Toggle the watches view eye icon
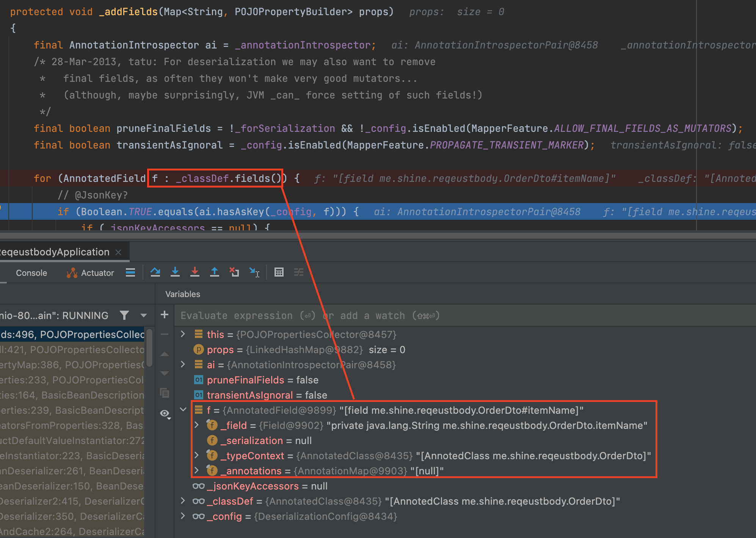 point(165,413)
